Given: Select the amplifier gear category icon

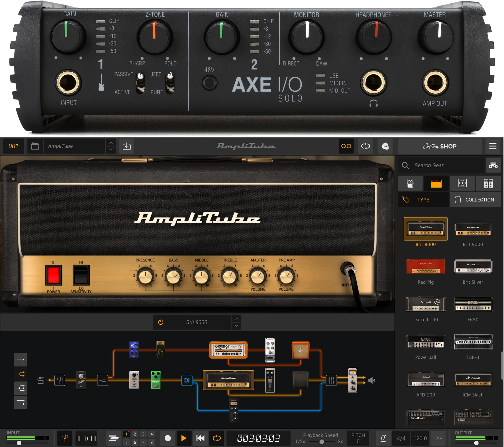Looking at the screenshot, I should pos(436,183).
